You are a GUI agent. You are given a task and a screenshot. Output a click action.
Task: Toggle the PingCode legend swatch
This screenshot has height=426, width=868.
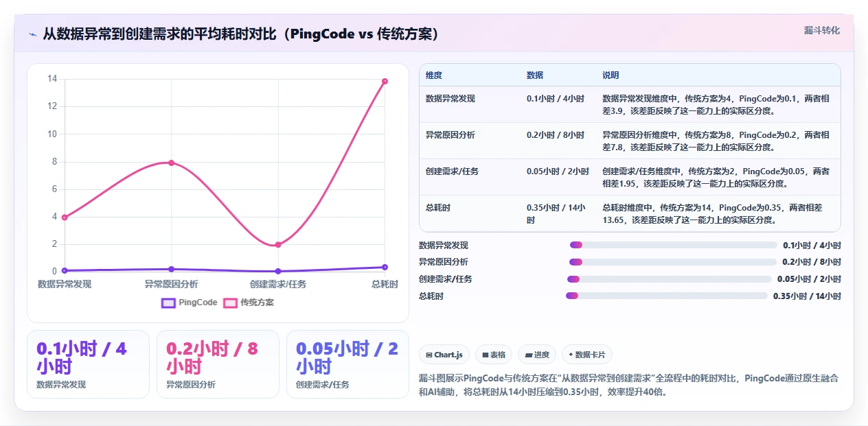(x=169, y=303)
